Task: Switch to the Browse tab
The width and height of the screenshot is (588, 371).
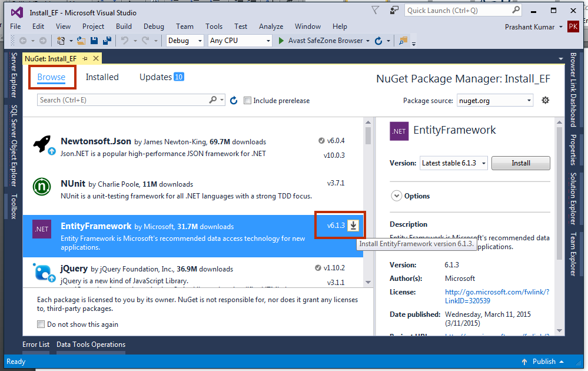Action: (51, 77)
